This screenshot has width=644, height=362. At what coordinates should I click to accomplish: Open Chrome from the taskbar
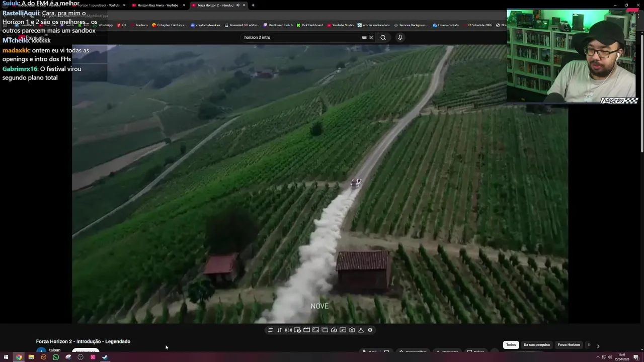click(19, 357)
